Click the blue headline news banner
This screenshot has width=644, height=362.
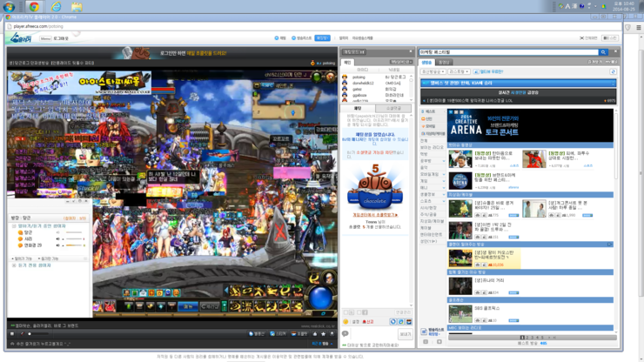point(519,83)
